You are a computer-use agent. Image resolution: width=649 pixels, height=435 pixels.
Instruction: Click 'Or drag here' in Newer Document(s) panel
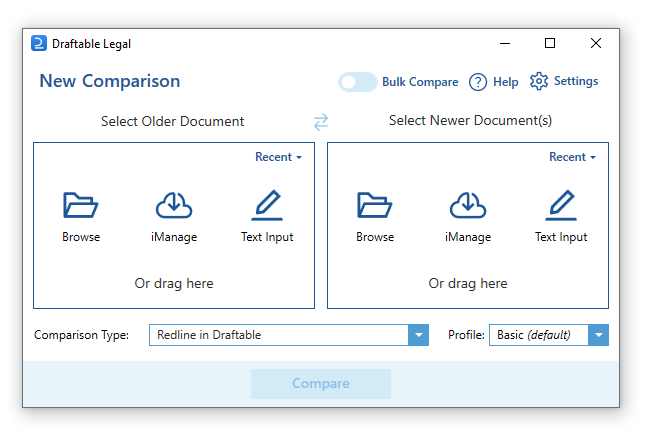[468, 284]
